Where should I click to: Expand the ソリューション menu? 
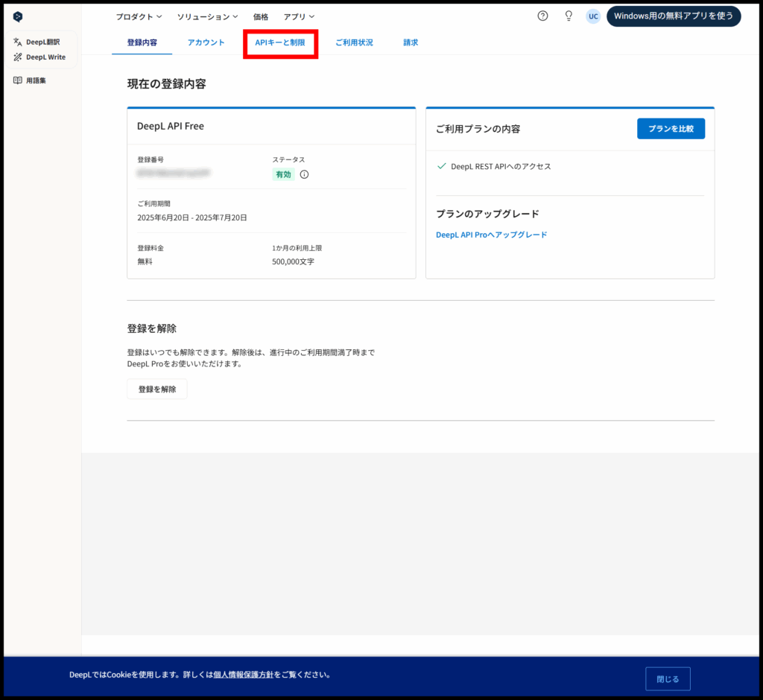[208, 16]
